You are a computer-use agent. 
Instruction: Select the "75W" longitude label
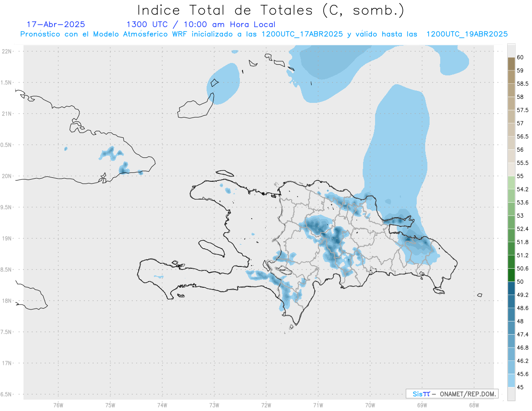(110, 404)
